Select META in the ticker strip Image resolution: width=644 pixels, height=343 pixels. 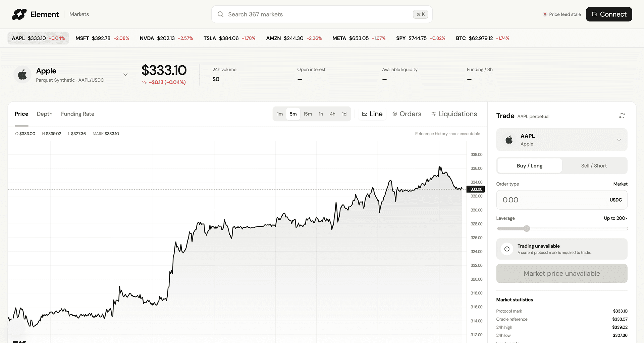tap(359, 38)
